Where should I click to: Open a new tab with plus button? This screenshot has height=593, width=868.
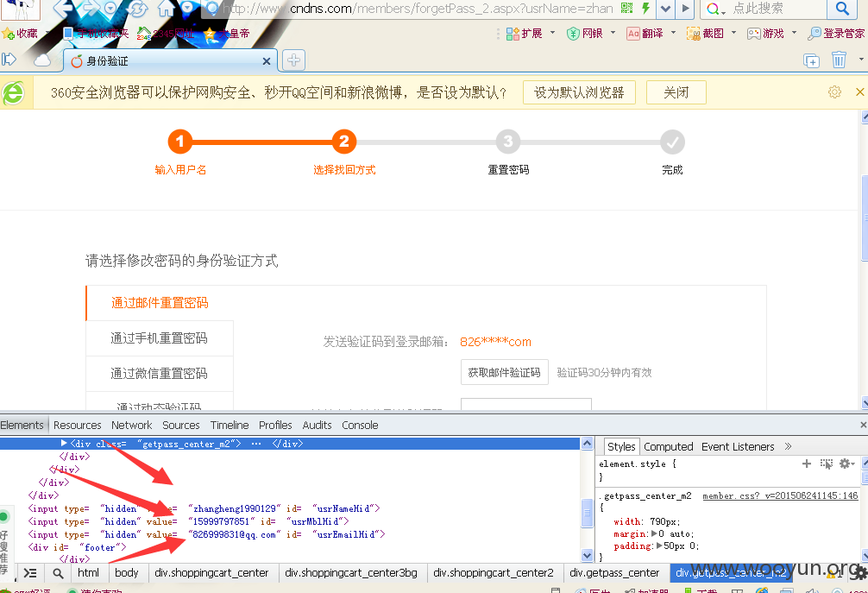(x=293, y=60)
